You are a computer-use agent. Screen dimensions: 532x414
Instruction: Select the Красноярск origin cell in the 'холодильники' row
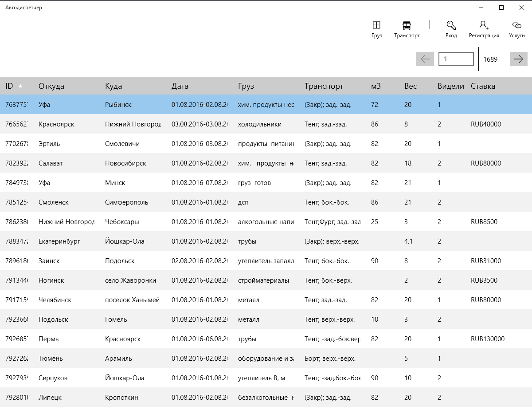[56, 124]
